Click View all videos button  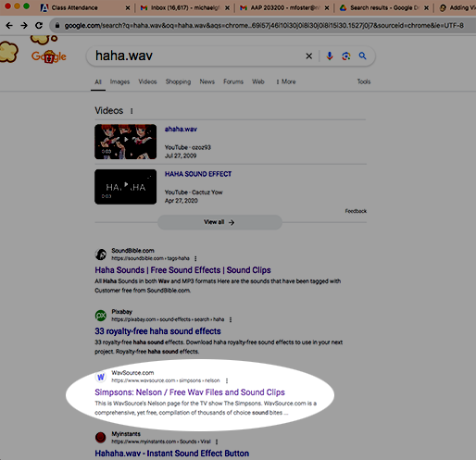point(219,222)
